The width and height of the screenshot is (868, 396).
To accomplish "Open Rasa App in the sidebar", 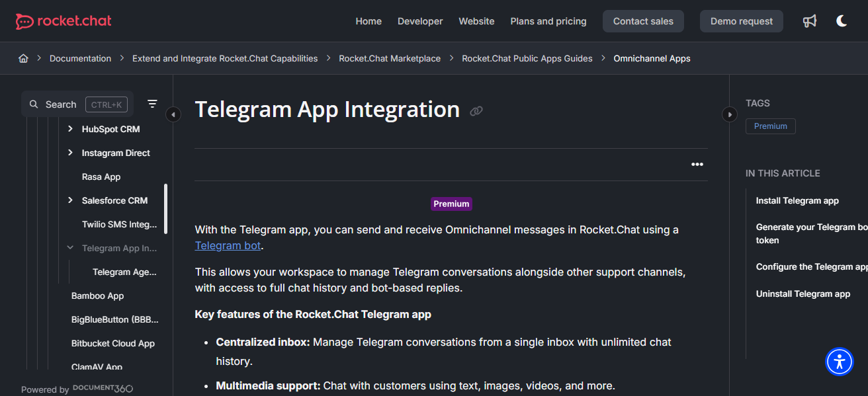I will (x=101, y=177).
